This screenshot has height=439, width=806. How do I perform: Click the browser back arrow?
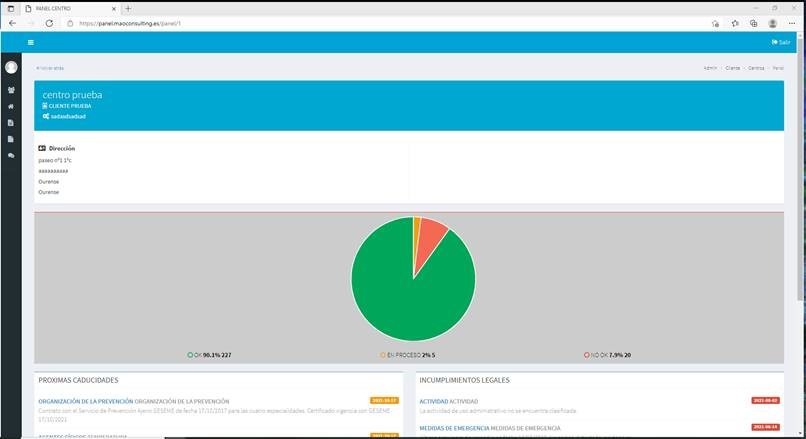tap(12, 23)
